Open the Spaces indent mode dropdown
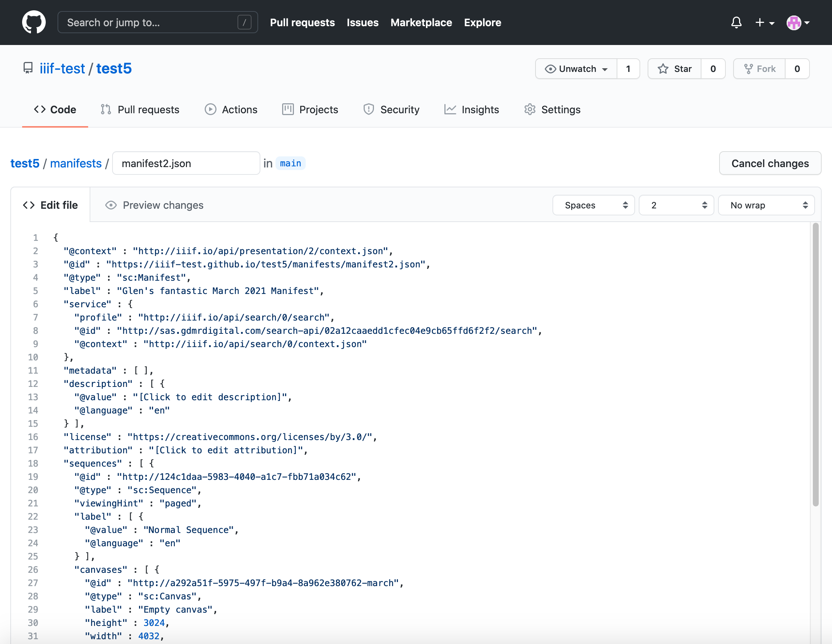 [x=593, y=205]
